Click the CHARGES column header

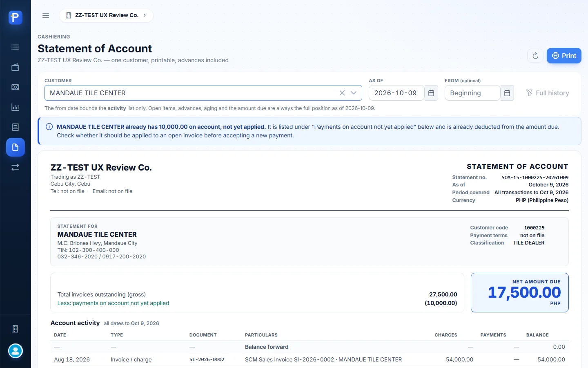tap(446, 335)
